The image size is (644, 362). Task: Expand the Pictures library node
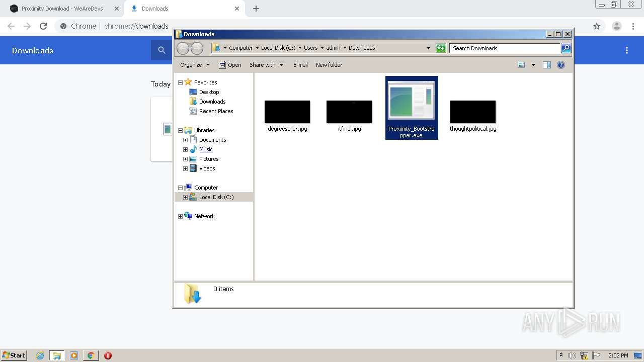point(185,159)
